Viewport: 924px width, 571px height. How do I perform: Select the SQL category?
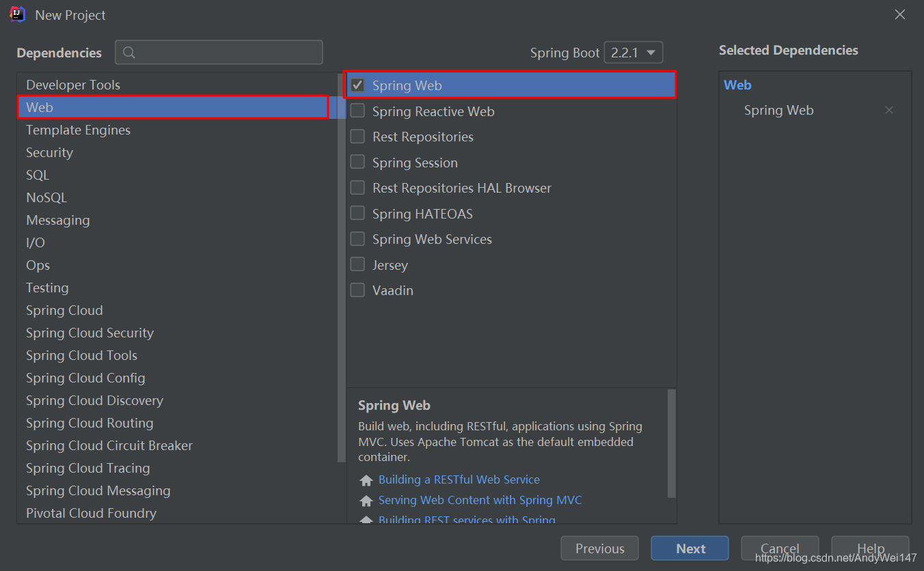(x=178, y=175)
